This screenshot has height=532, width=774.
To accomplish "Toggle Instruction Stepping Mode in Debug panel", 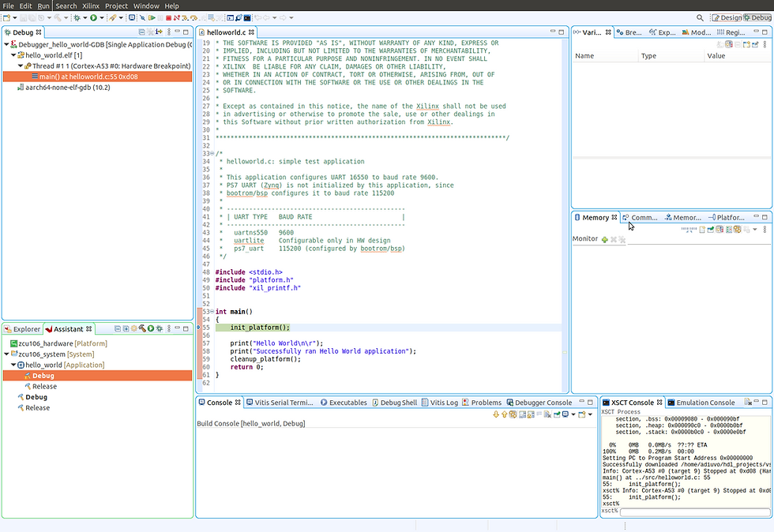I will pyautogui.click(x=159, y=32).
